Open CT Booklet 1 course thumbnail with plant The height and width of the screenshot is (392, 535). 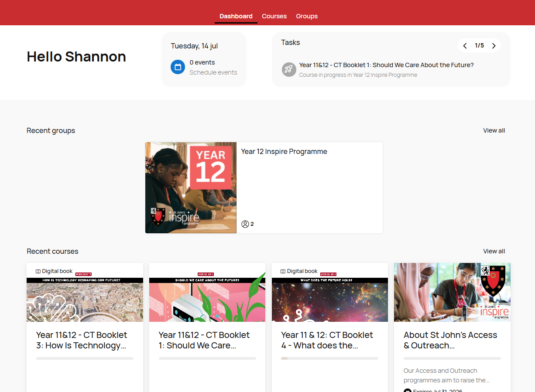pyautogui.click(x=207, y=292)
